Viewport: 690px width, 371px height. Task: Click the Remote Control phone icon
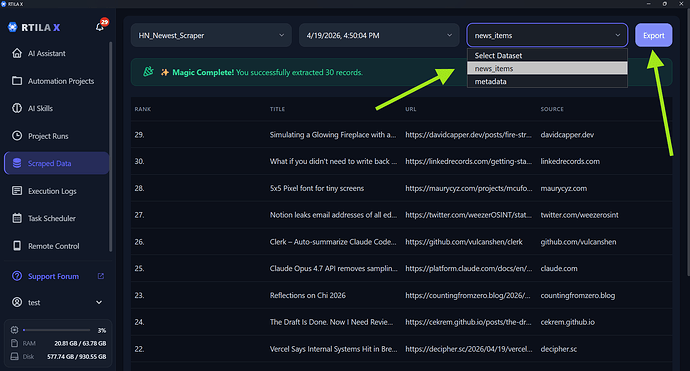click(17, 246)
